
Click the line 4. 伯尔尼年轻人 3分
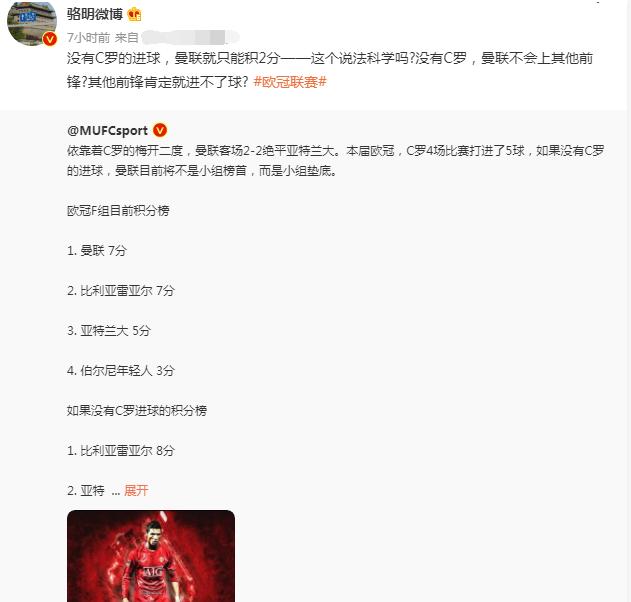tap(121, 370)
